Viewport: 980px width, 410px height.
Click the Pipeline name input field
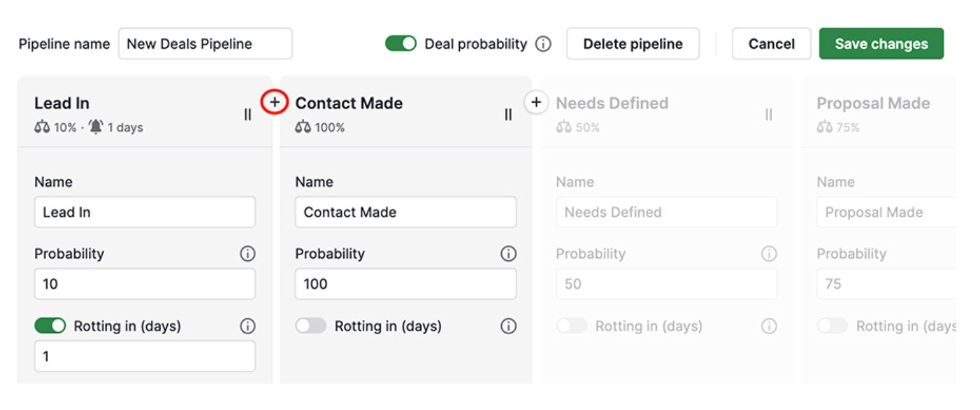click(x=205, y=44)
